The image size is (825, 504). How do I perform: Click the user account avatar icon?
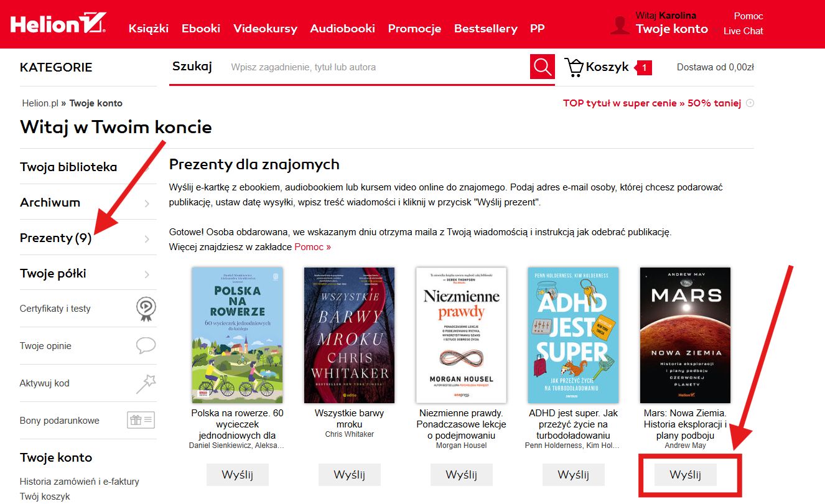(x=620, y=24)
